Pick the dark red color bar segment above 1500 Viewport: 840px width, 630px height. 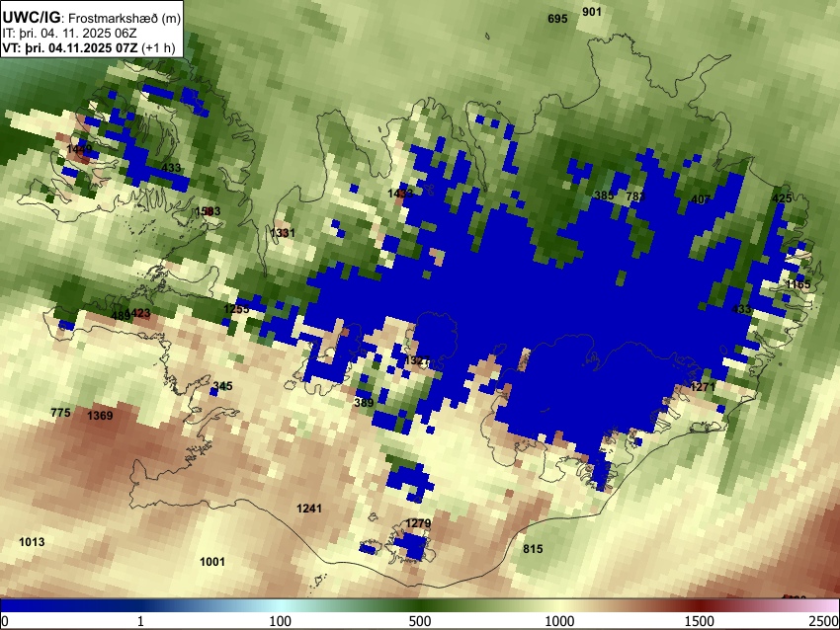point(700,606)
